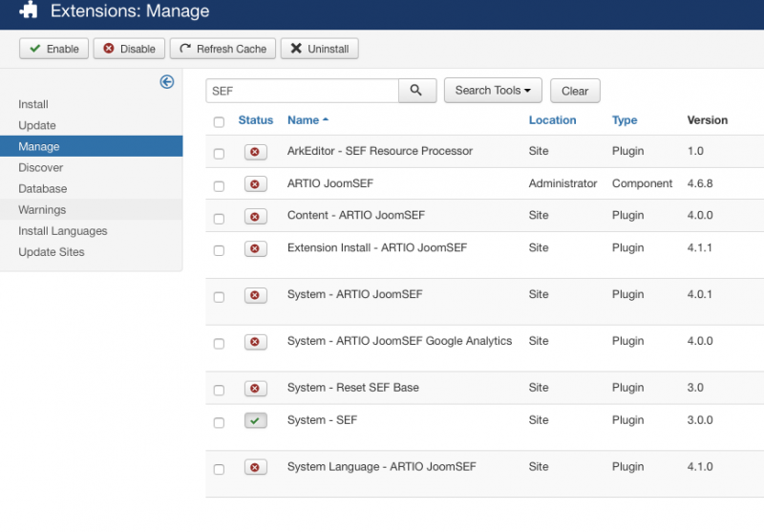Click the name System Language - ARTIO JoomSEF
764x532 pixels.
click(381, 467)
